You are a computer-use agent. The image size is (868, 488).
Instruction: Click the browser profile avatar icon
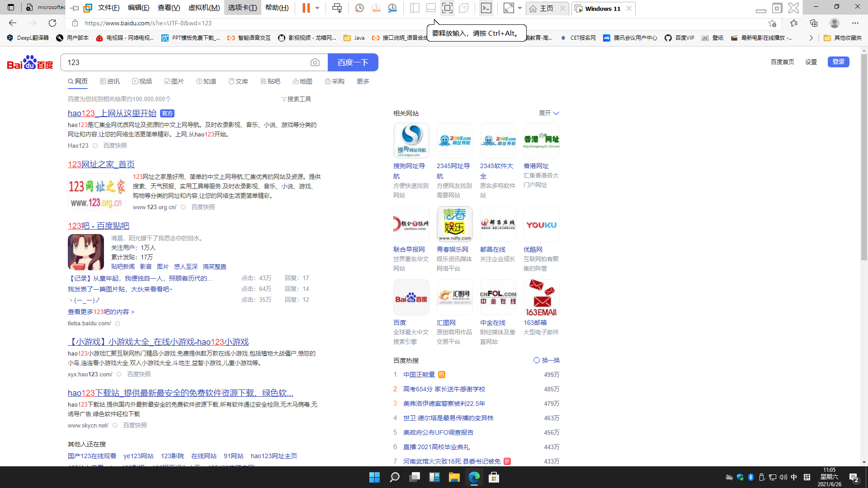click(x=835, y=23)
